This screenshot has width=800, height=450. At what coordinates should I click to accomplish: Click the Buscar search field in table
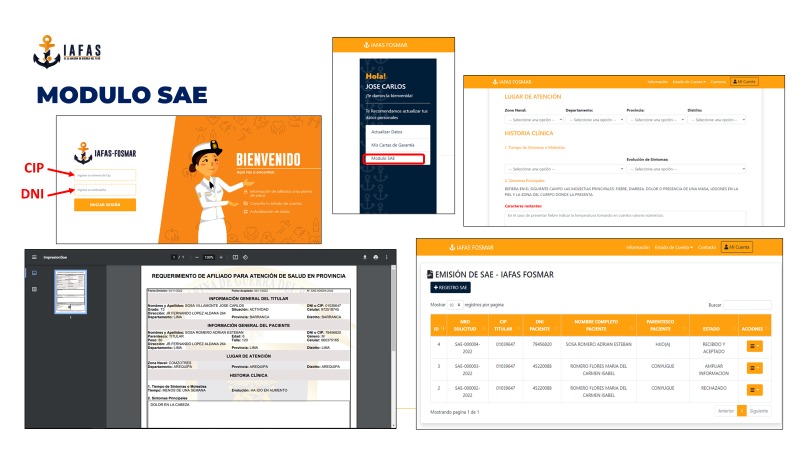pyautogui.click(x=748, y=304)
